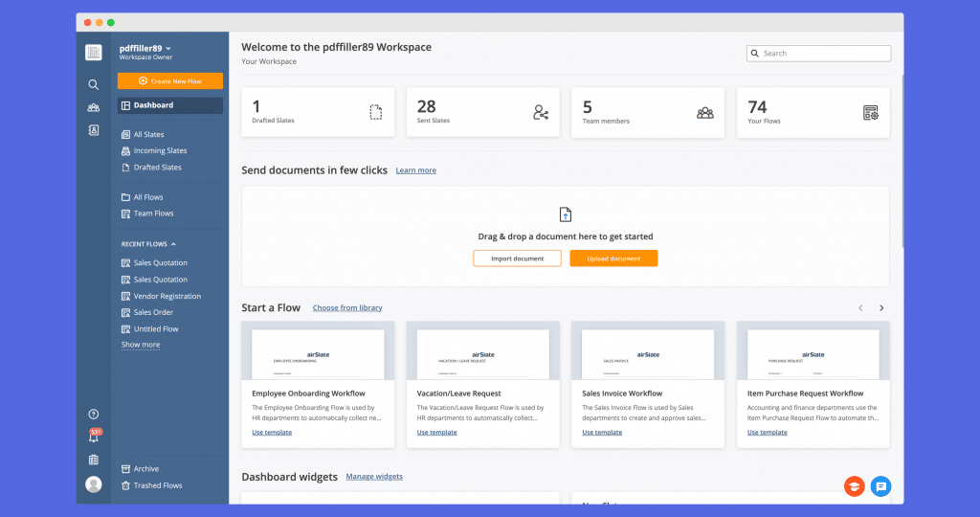Screen dimensions: 980x517
Task: Open the teams icon in left rail
Action: pos(93,107)
